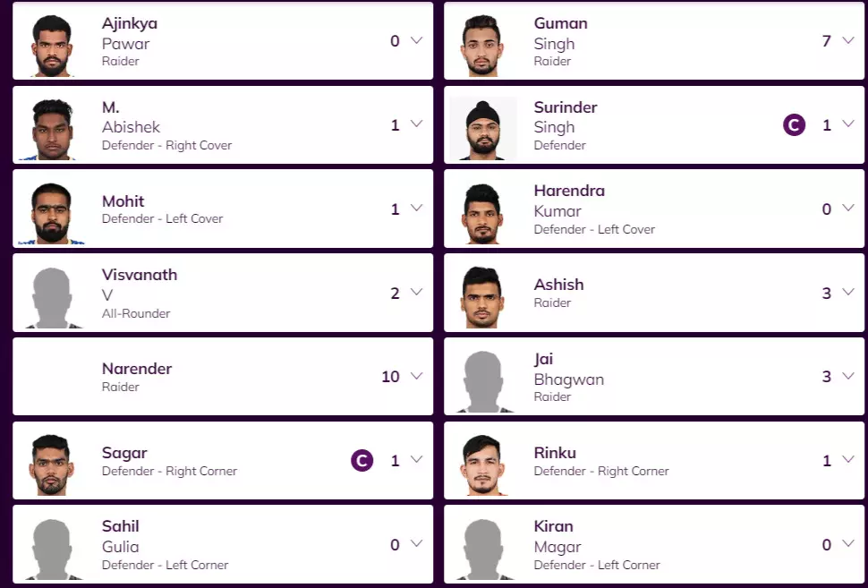This screenshot has height=588, width=868.
Task: Click Visvanath V's placeholder avatar
Action: tap(52, 297)
